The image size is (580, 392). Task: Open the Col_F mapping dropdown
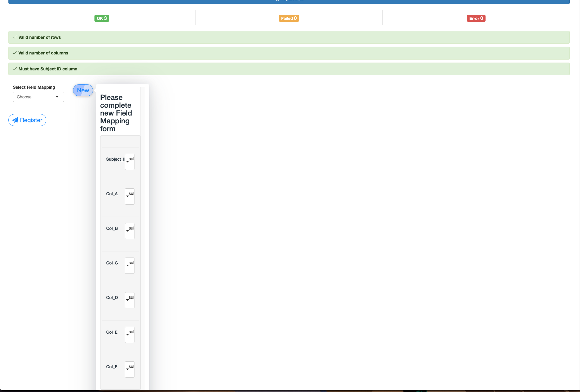129,369
